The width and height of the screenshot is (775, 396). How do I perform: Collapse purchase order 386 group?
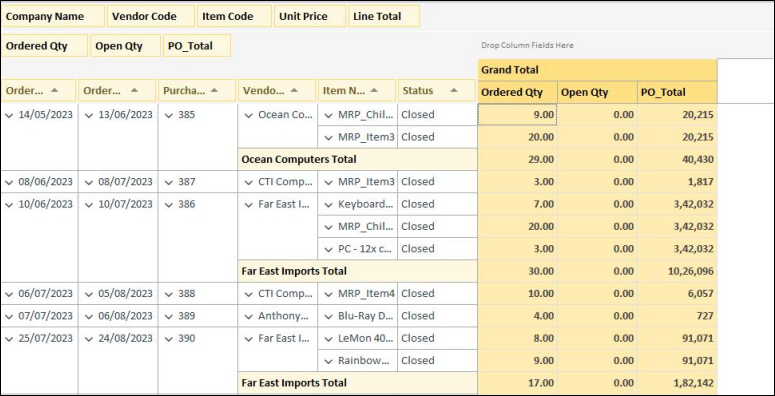pos(169,205)
